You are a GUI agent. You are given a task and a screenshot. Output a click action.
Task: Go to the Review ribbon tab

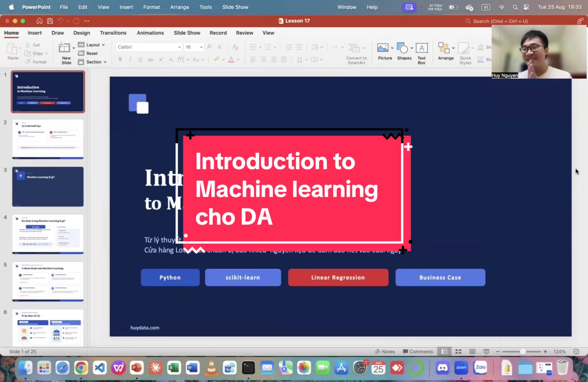[244, 33]
